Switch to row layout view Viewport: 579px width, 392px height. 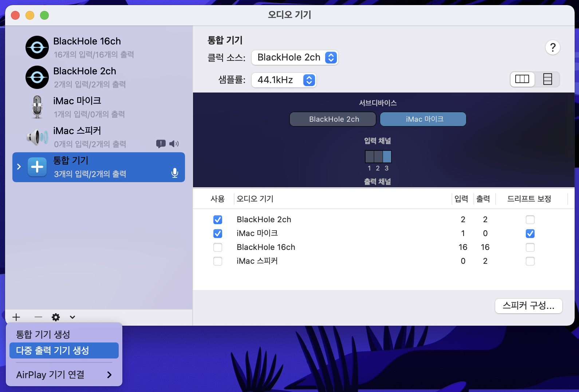point(547,79)
